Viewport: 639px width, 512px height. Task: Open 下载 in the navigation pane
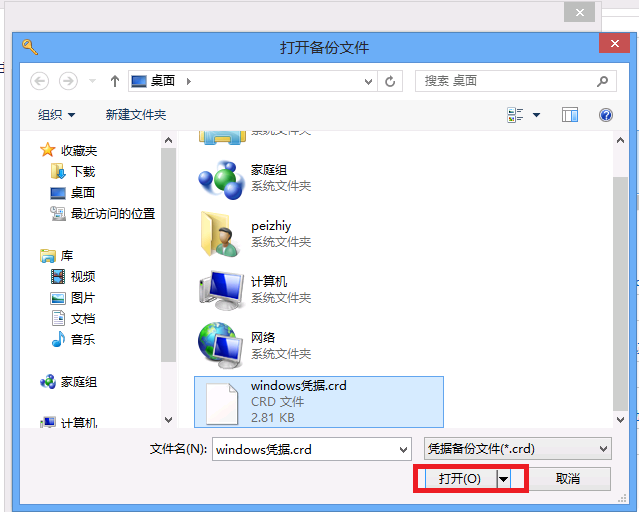(x=83, y=172)
